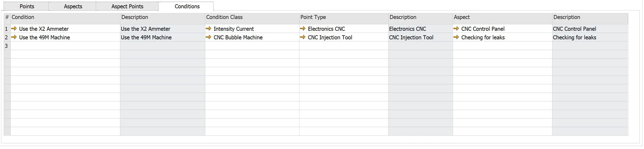Viewport: 644px width, 149px height.
Task: Open link arrow for Checking for leaks aspect
Action: (x=456, y=37)
